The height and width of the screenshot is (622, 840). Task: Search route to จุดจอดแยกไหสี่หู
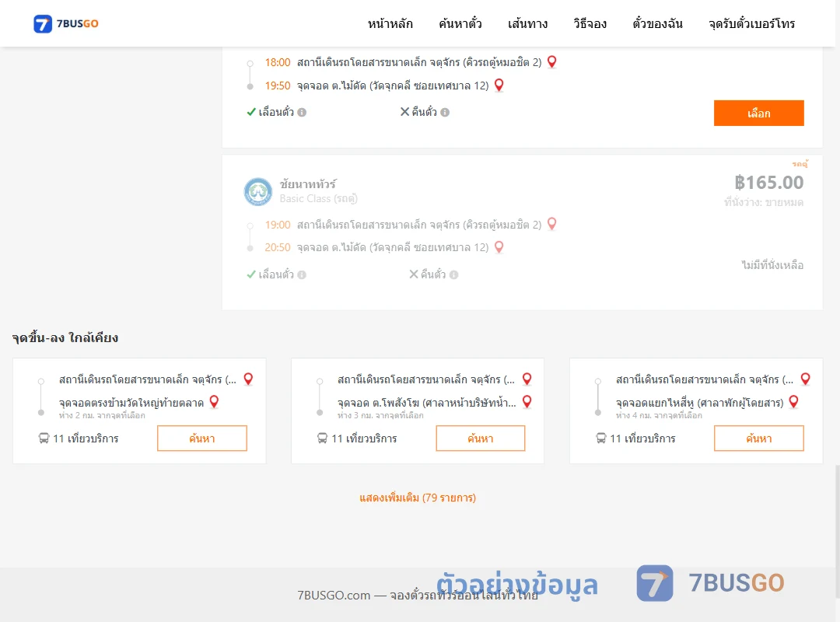coord(758,439)
